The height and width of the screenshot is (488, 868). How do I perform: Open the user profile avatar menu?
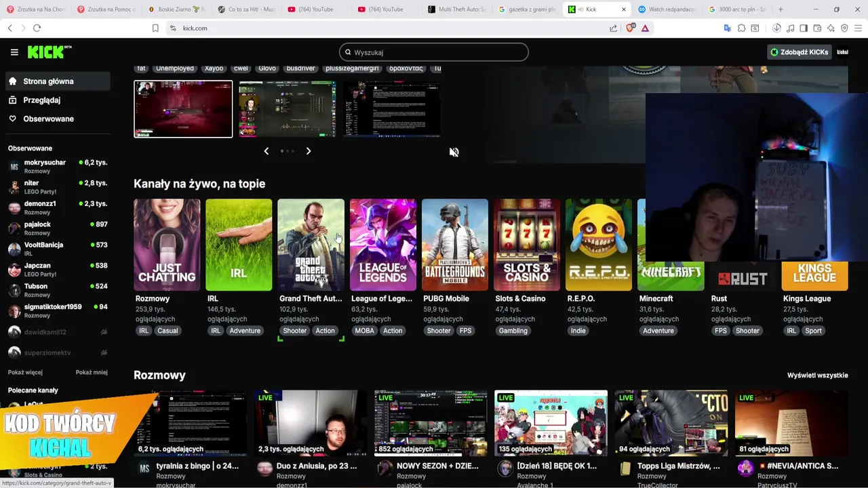click(842, 52)
